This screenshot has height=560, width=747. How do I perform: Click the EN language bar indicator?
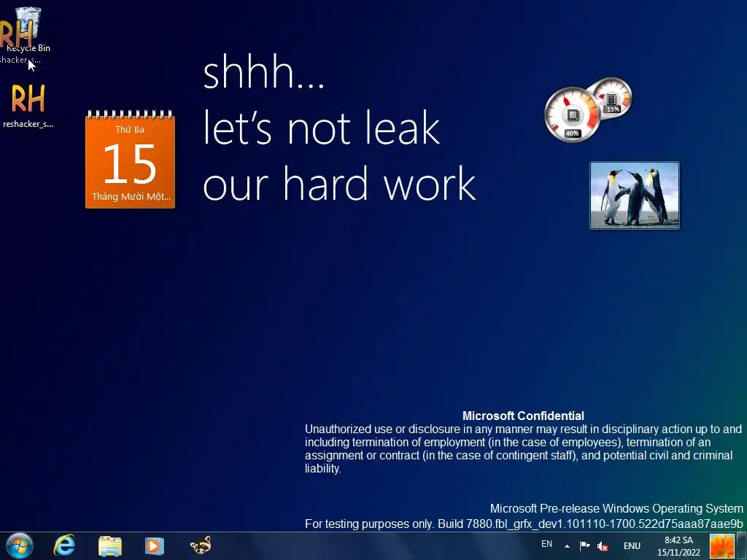[x=546, y=544]
